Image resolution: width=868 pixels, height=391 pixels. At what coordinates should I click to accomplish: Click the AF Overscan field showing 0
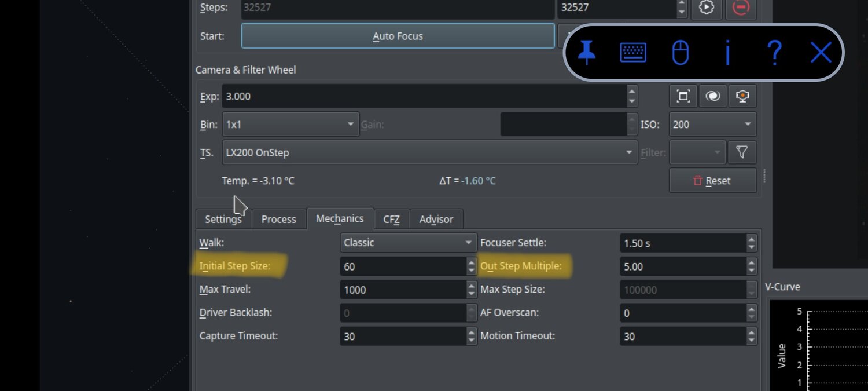point(683,313)
